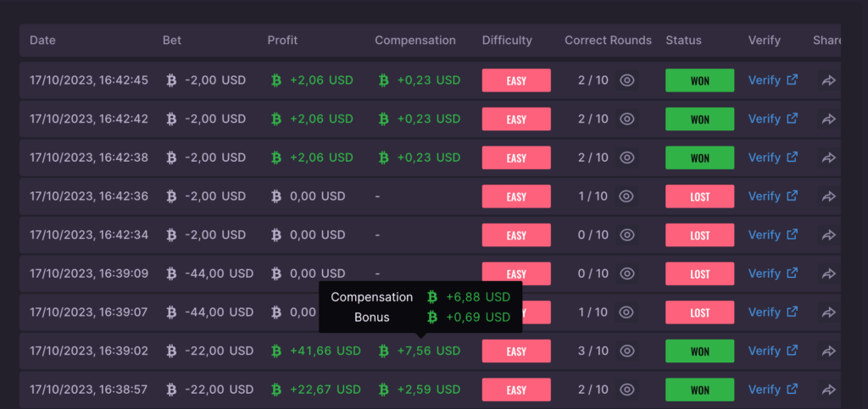
Task: Click the bet Bitcoin icon in the 16:42:45 row
Action: 171,80
